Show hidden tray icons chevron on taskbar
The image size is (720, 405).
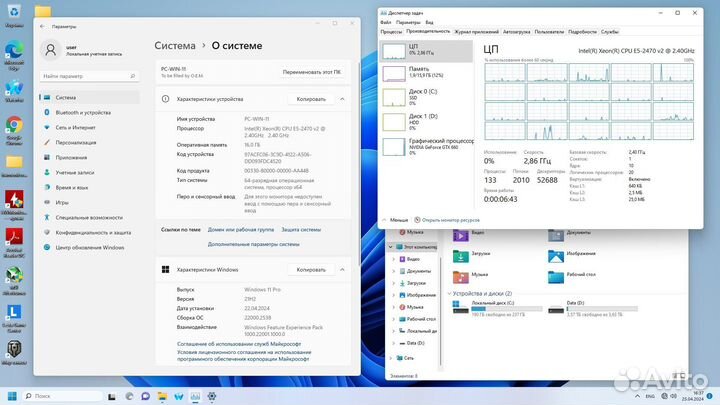tap(637, 396)
